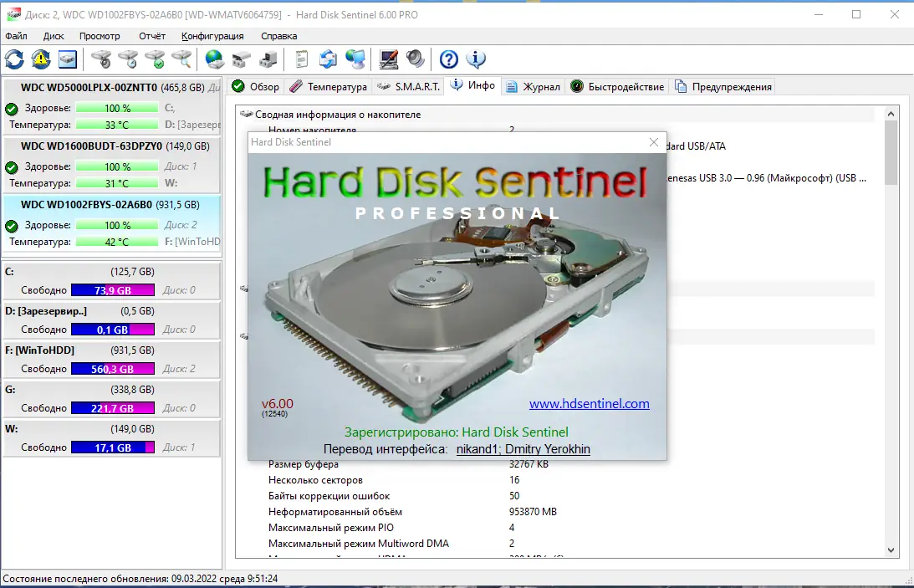Open disk problems warning toolbar icon
This screenshot has height=588, width=914.
coord(39,59)
